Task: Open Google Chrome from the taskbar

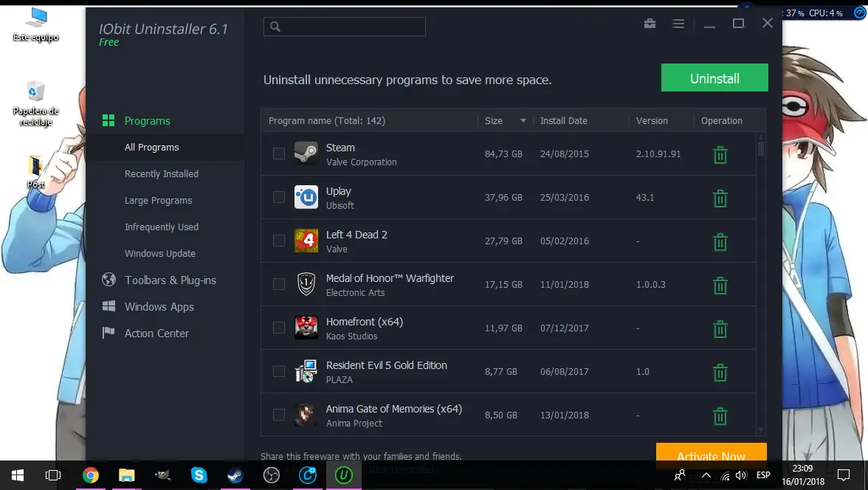Action: pyautogui.click(x=90, y=475)
